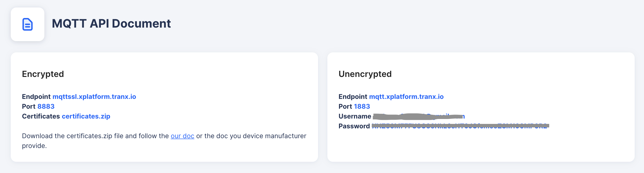Click the Encrypted section heading
Image resolution: width=644 pixels, height=173 pixels.
point(43,74)
